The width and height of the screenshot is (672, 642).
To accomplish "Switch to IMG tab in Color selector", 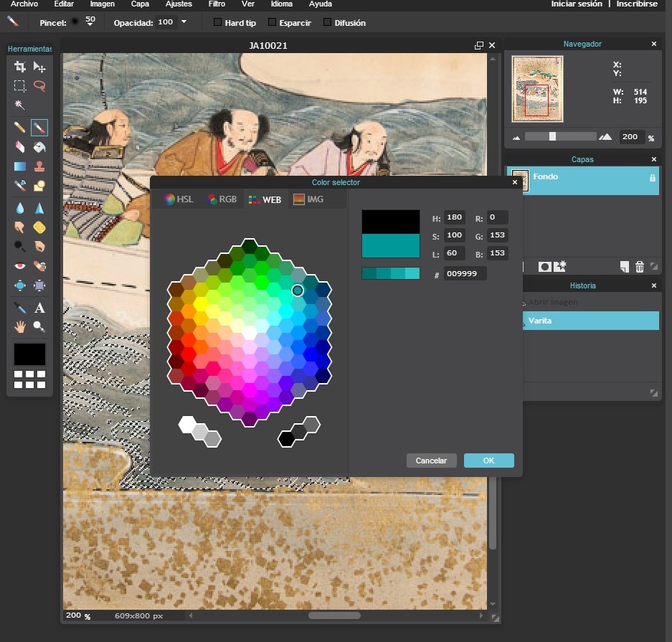I will [x=308, y=199].
